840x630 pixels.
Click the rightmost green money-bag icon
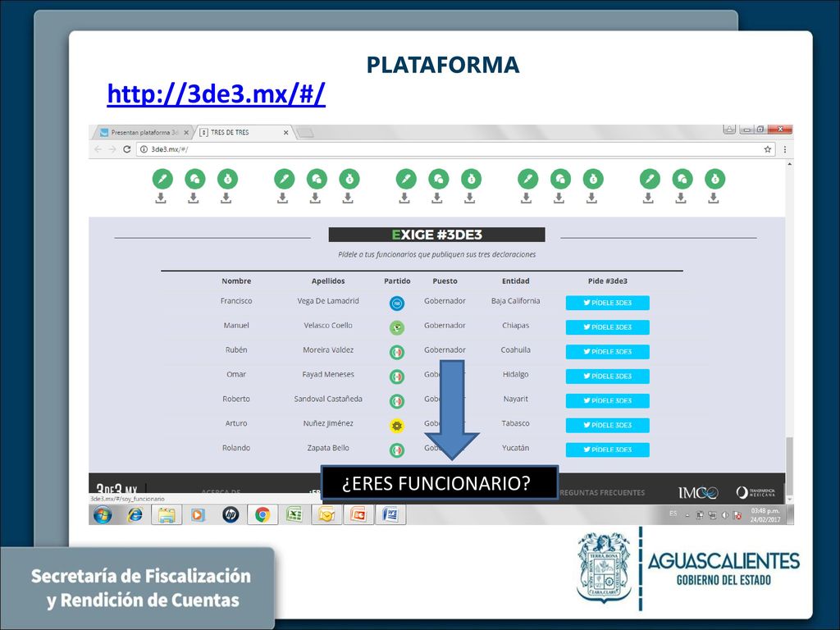714,179
